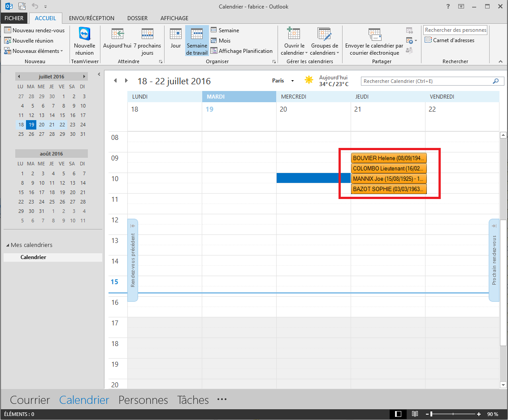The height and width of the screenshot is (420, 508).
Task: Collapse the Mes calendriers group
Action: [8, 245]
